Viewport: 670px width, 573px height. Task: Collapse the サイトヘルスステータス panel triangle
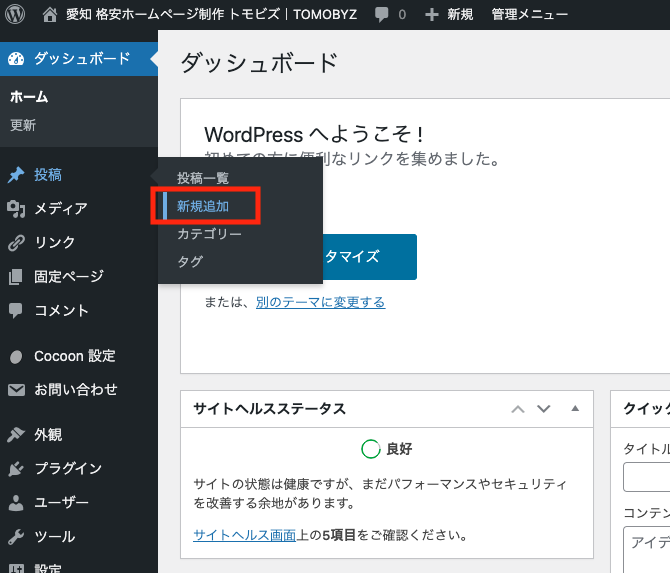tap(575, 409)
